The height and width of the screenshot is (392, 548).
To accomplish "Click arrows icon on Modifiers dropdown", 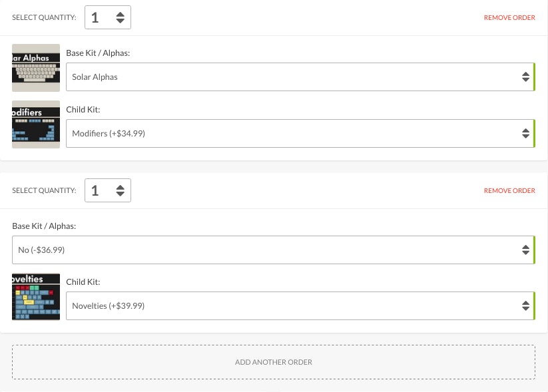I will coord(525,134).
